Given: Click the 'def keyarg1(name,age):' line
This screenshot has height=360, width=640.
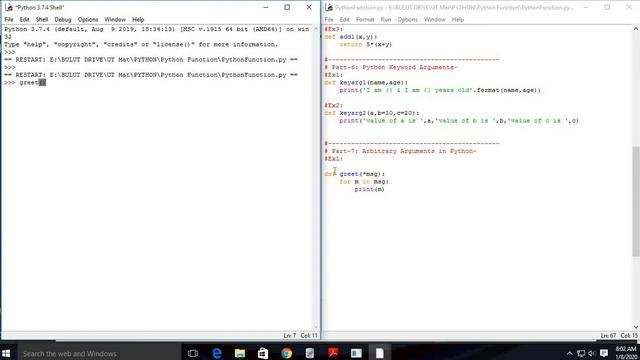Looking at the screenshot, I should pos(366,82).
